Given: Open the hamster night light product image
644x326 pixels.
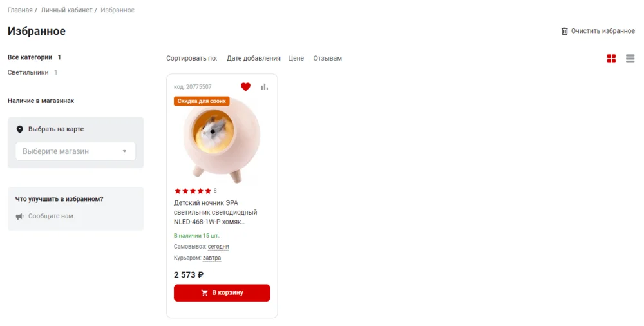Looking at the screenshot, I should tap(222, 140).
